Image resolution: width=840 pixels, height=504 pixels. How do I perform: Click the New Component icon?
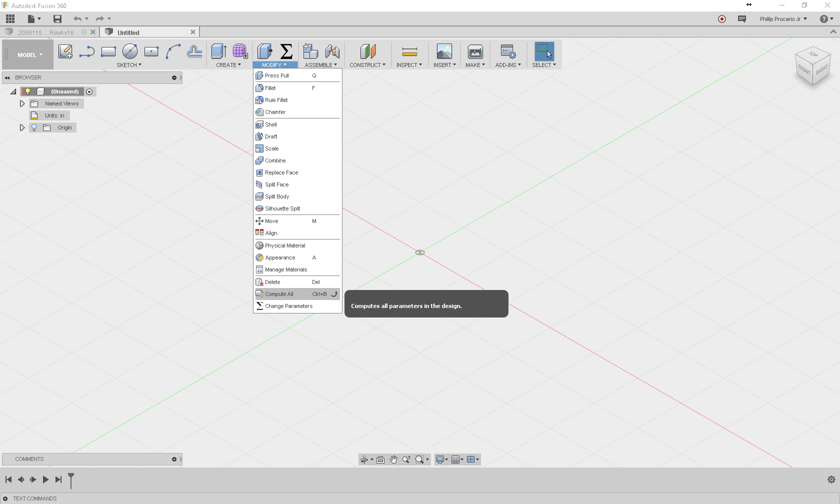click(x=310, y=51)
